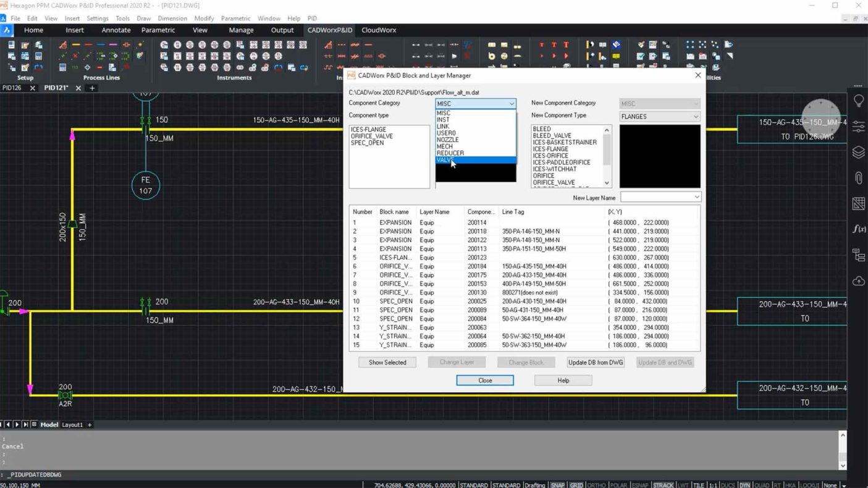Open the attachments paperclip panel in right sidebar
The width and height of the screenshot is (868, 488).
858,178
